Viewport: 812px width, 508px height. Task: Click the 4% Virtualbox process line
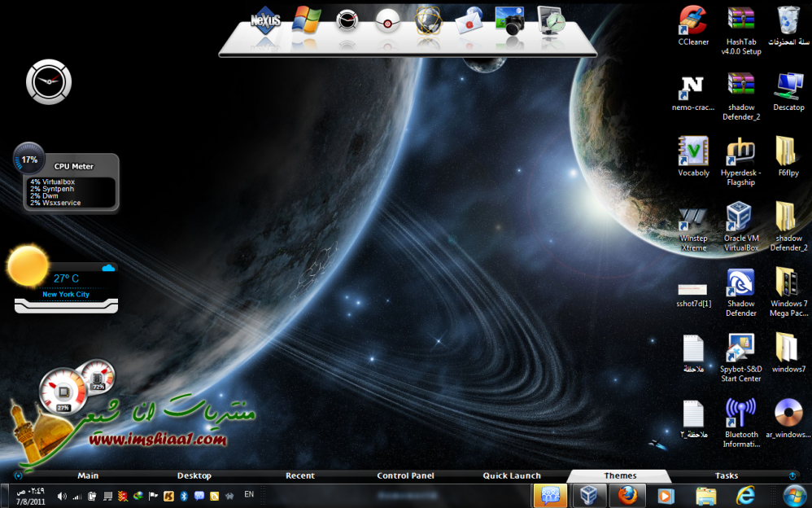(x=52, y=182)
